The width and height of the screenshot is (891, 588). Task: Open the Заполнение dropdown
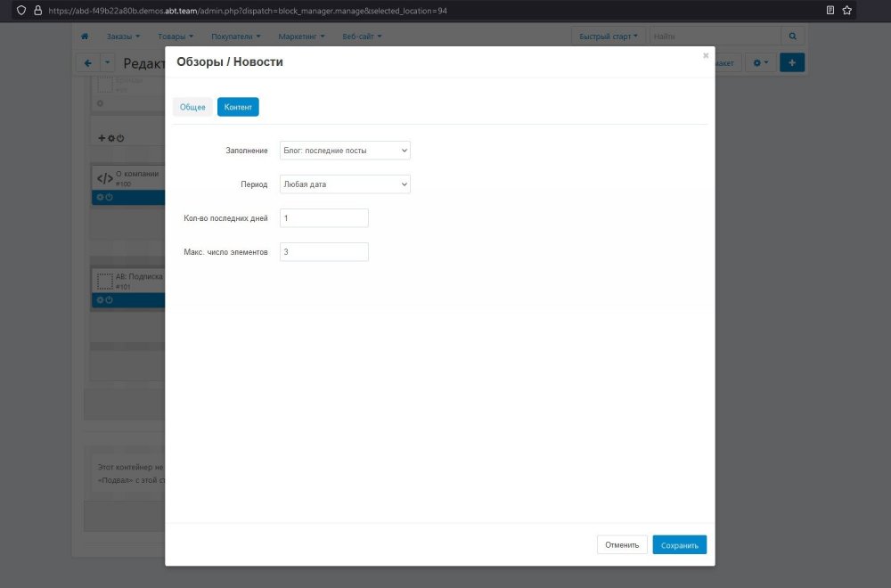(x=345, y=151)
